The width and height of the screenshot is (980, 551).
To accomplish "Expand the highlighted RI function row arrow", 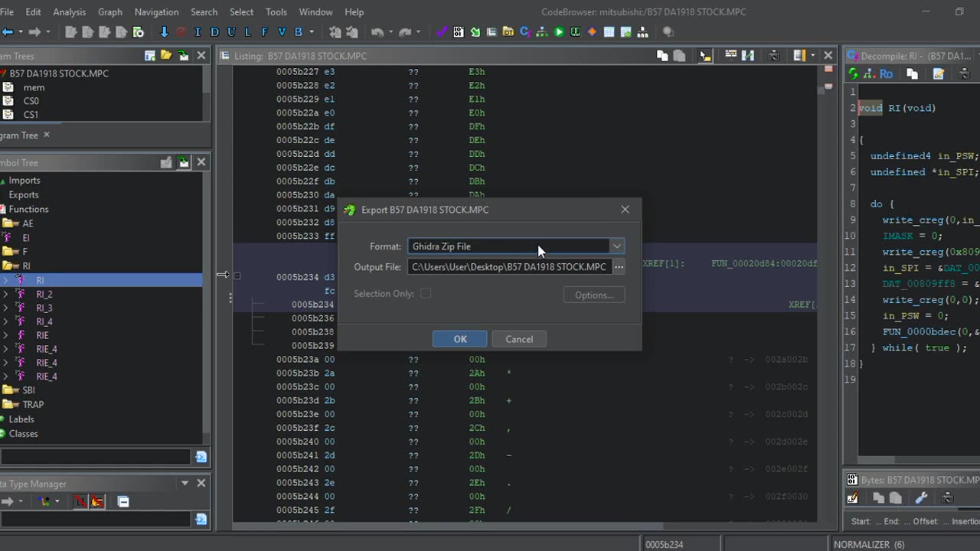I will pos(6,280).
